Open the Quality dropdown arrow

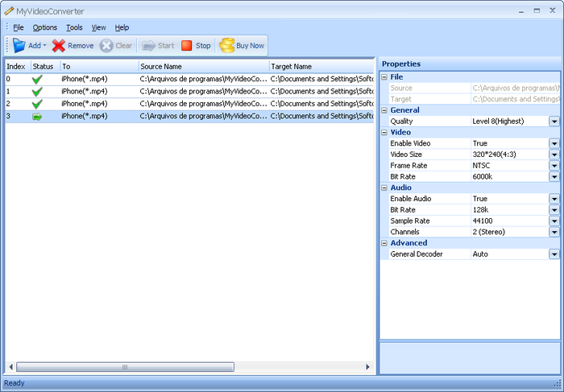pos(554,122)
